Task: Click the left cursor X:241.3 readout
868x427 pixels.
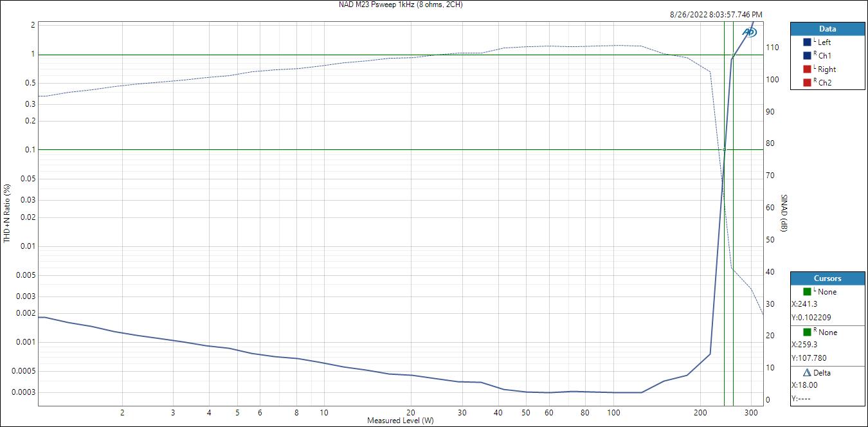Action: (805, 305)
